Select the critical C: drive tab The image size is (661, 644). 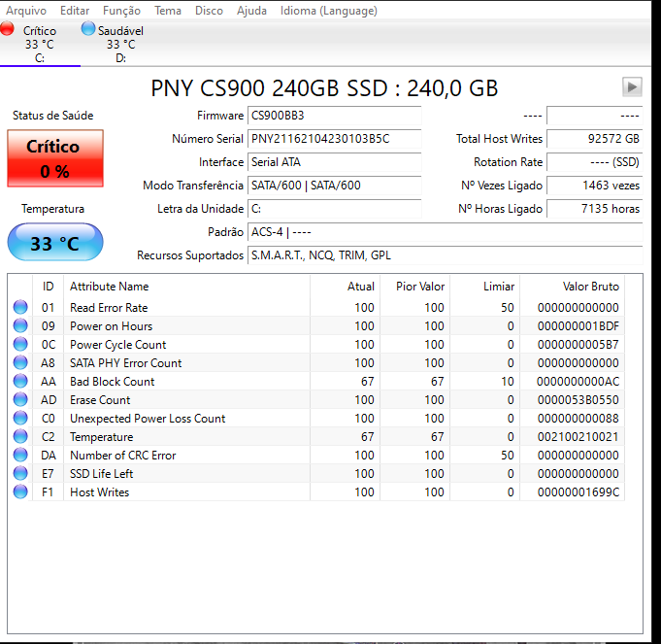click(40, 44)
